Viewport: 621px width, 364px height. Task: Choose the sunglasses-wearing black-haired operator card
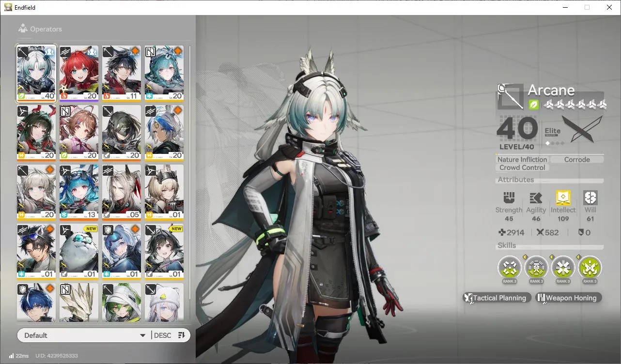(x=36, y=252)
